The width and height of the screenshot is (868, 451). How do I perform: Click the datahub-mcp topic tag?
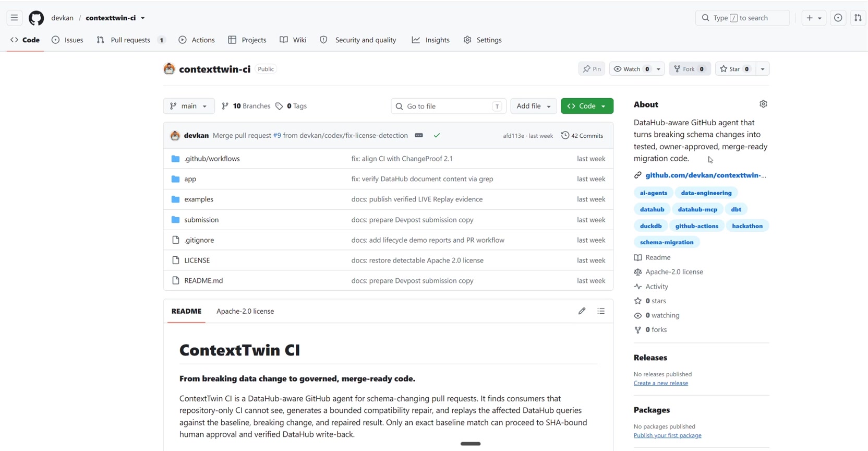[x=697, y=209]
